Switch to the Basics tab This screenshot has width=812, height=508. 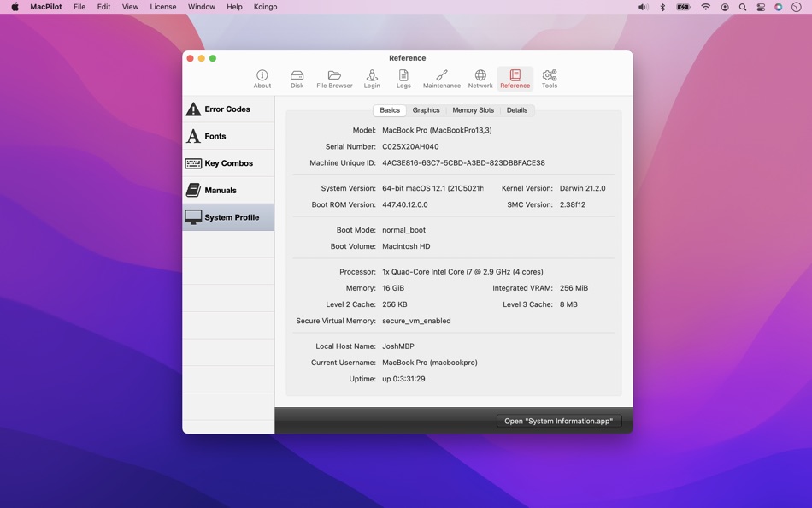(x=390, y=110)
